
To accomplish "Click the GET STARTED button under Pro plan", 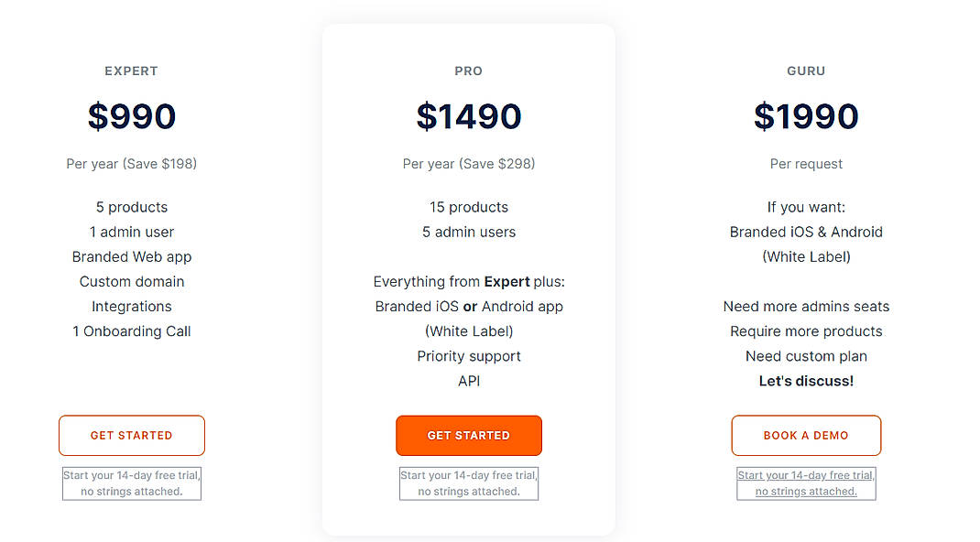I will 468,435.
